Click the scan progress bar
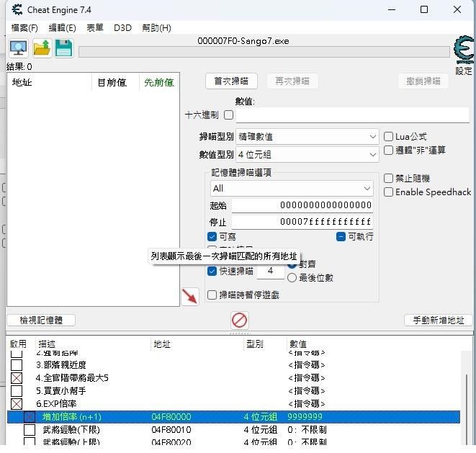Viewport: 476px width, 453px height. click(264, 52)
